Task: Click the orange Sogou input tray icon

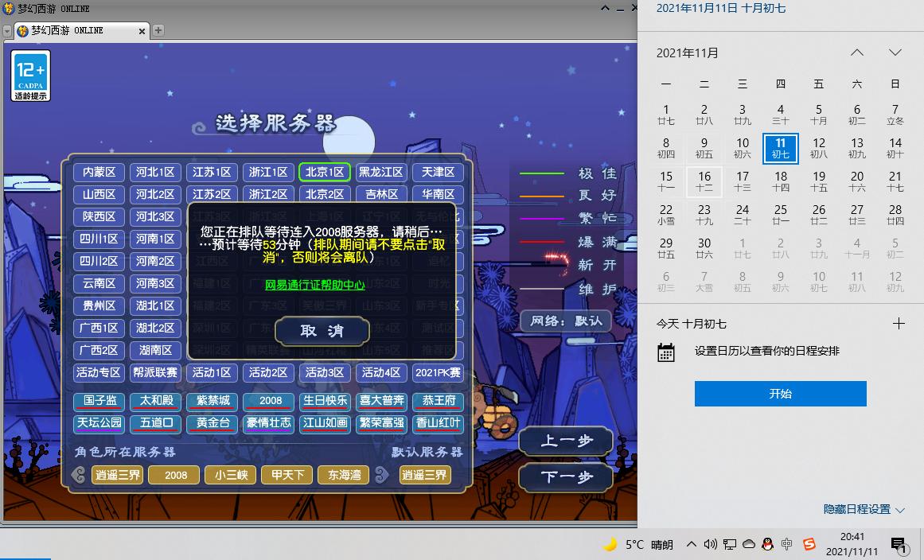Action: pos(807,545)
